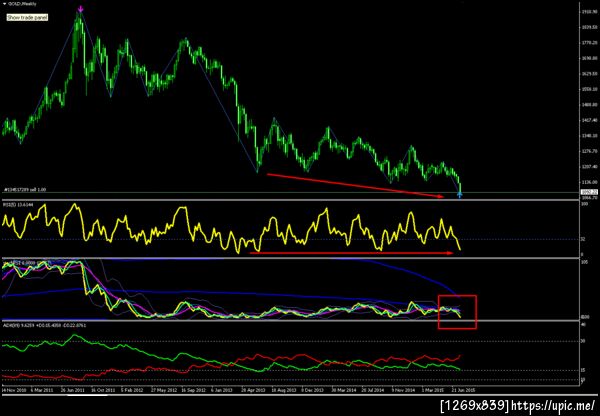Click the 1629.50 price axis label

[590, 73]
